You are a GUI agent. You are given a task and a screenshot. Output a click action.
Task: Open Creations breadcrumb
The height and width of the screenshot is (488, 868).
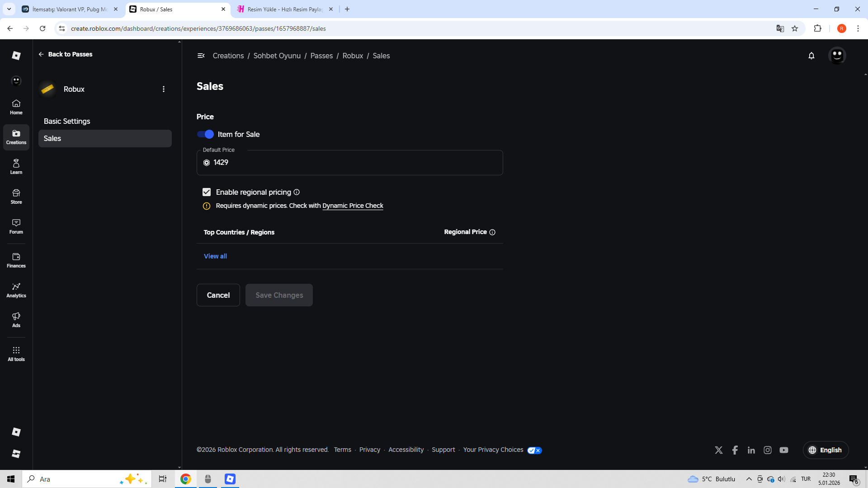[x=228, y=56]
